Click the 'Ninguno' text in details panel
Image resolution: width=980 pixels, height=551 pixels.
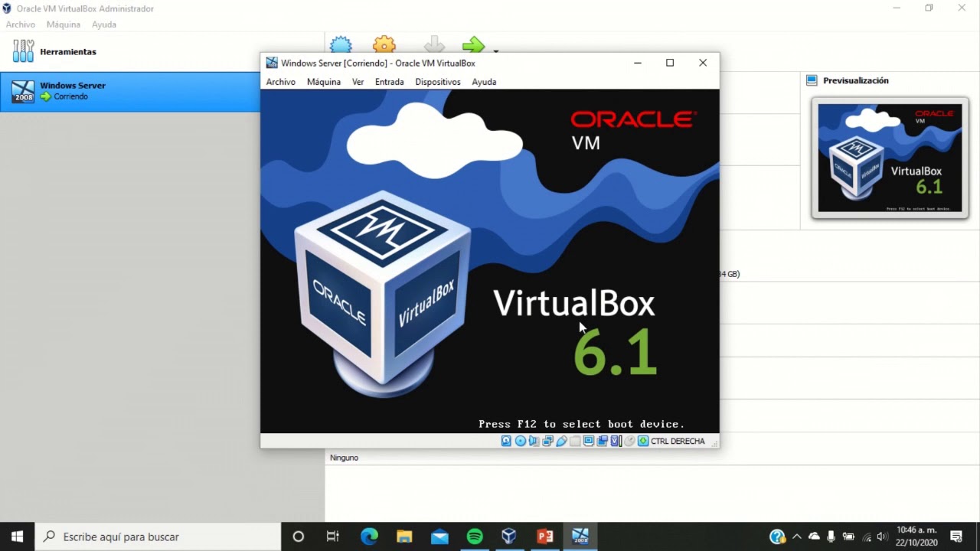[x=344, y=458]
